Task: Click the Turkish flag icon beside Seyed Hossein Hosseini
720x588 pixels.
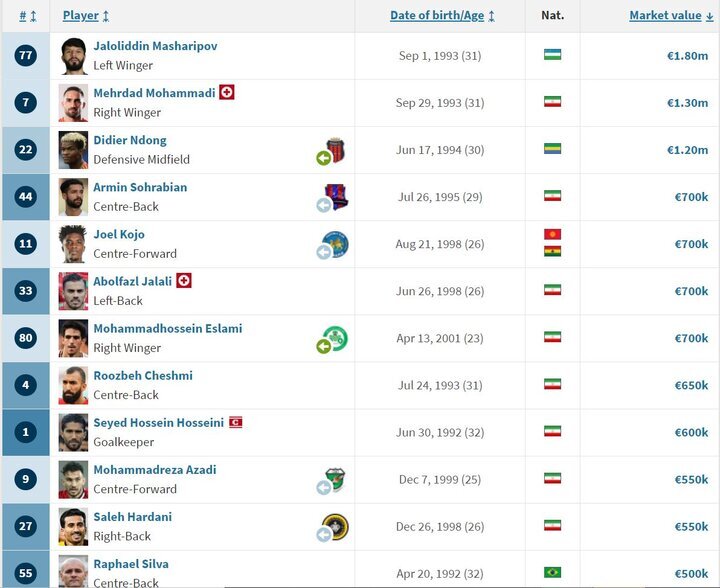Action: point(235,422)
